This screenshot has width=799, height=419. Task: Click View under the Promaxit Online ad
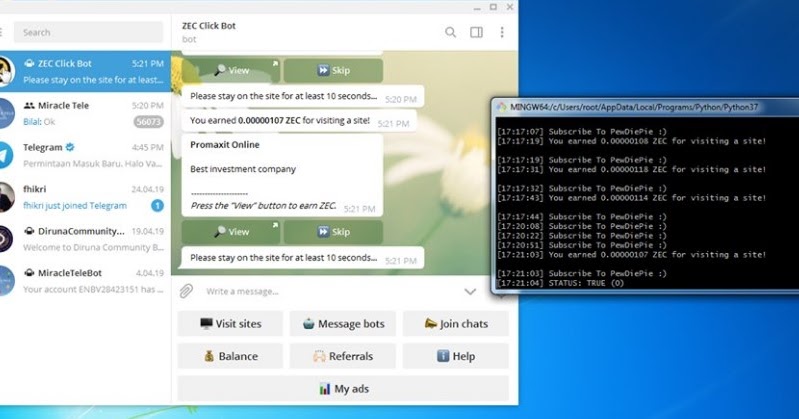tap(231, 232)
